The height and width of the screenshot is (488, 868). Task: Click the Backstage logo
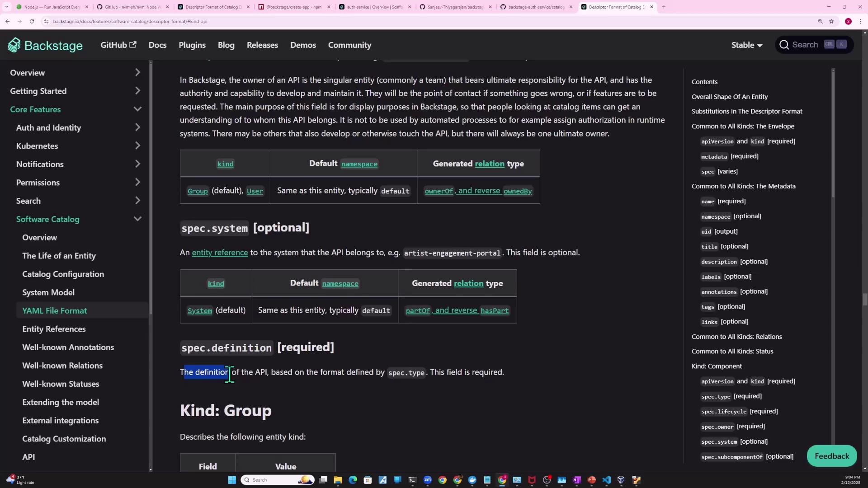(x=45, y=45)
